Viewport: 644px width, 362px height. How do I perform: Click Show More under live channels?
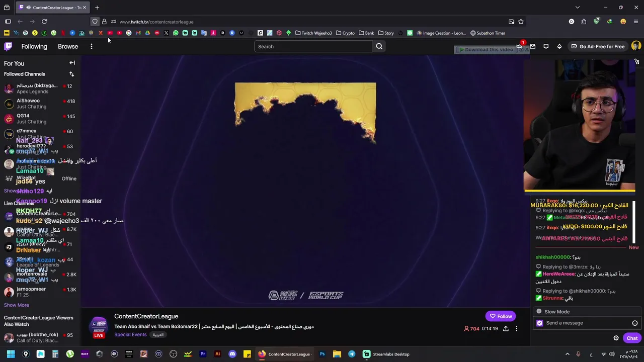16,305
